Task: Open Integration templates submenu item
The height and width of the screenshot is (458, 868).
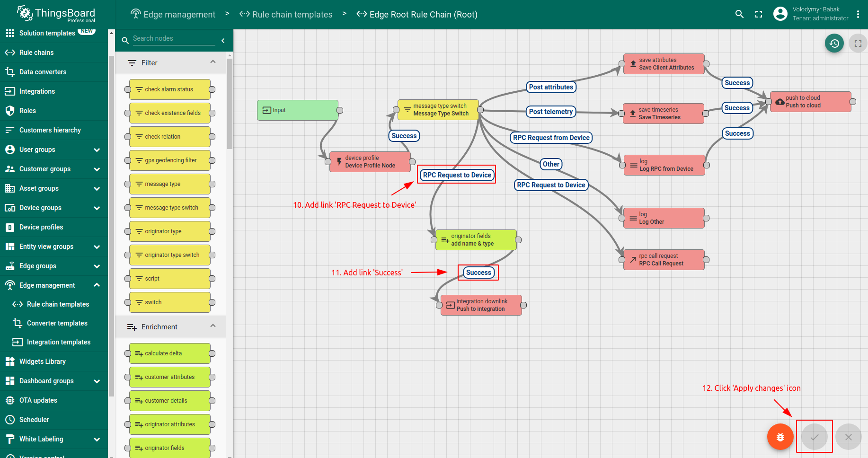Action: pyautogui.click(x=54, y=342)
